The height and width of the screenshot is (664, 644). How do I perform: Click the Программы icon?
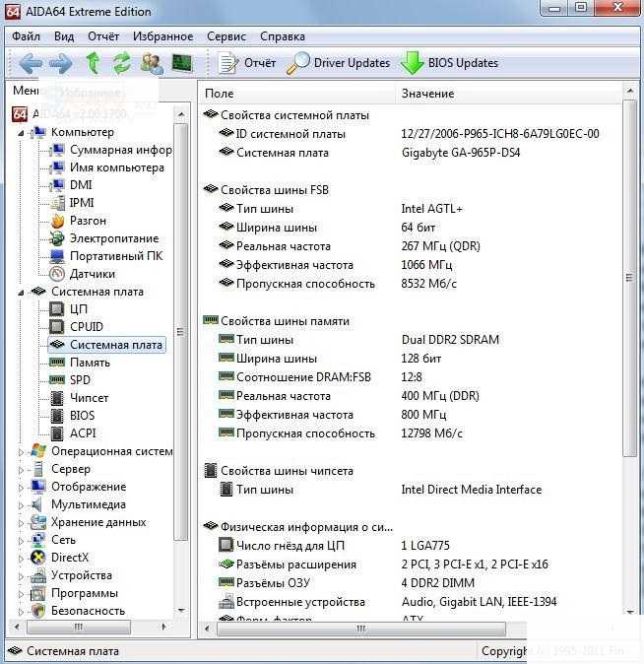point(38,594)
